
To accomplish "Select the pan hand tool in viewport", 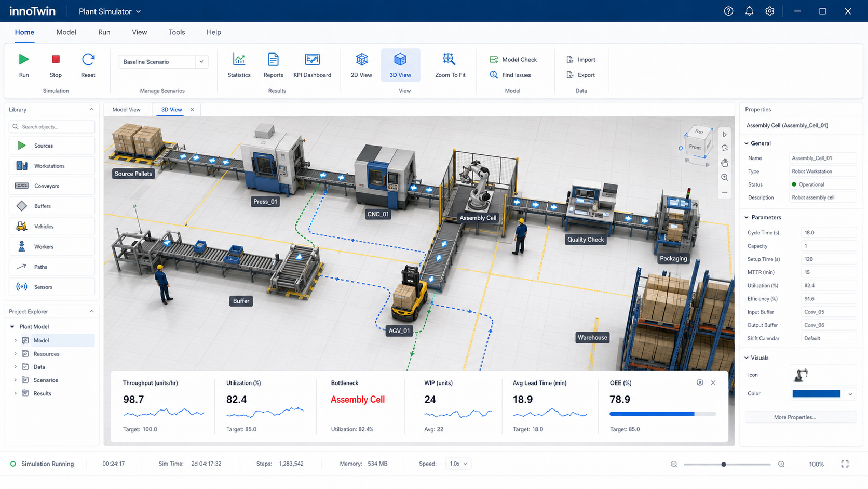I will pos(725,163).
